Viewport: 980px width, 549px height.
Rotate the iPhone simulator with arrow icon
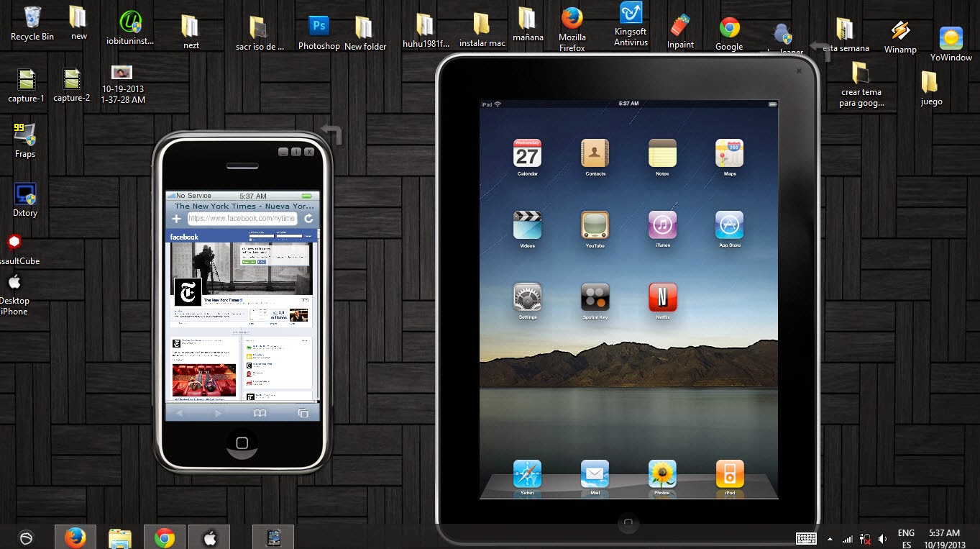[332, 133]
